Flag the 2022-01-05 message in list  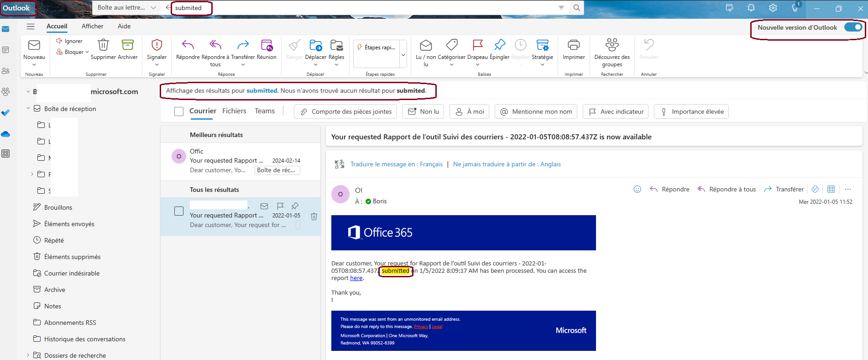[280, 206]
